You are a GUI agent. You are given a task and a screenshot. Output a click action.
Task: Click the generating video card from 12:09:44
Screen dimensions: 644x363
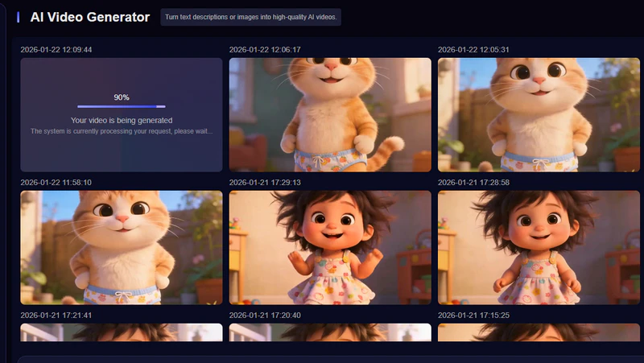[122, 114]
